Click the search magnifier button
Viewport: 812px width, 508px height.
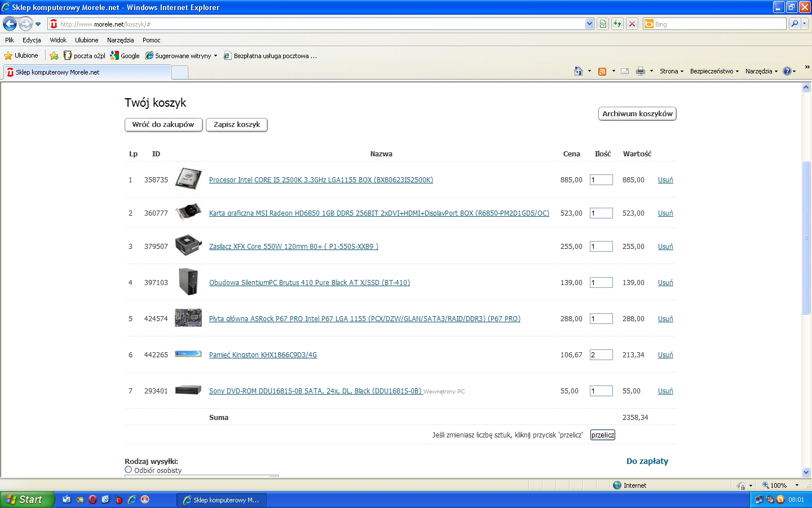pos(795,24)
